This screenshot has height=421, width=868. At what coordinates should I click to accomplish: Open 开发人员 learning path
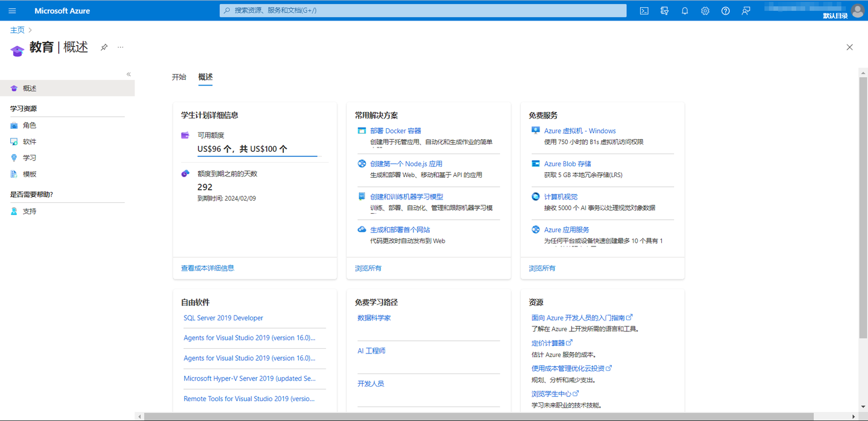click(x=371, y=384)
